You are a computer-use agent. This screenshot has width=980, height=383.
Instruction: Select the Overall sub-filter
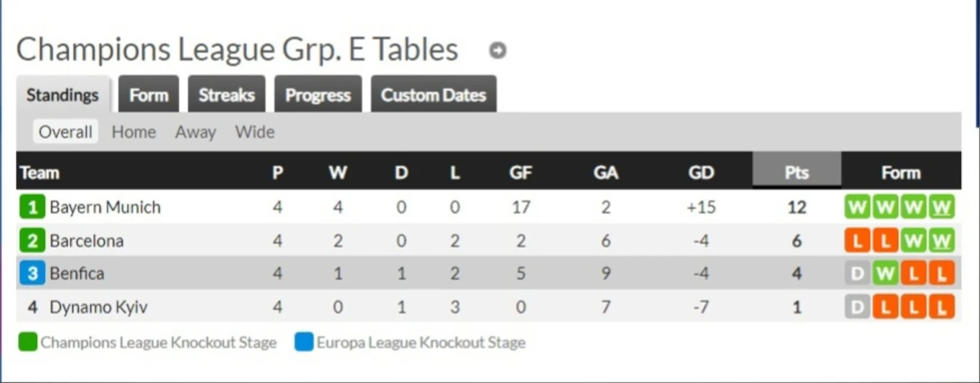click(x=65, y=131)
